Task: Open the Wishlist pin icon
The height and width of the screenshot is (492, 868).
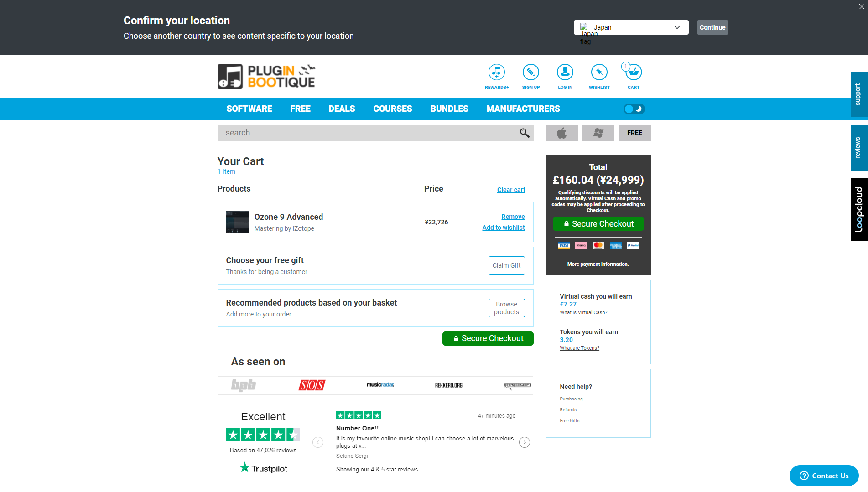Action: point(599,73)
